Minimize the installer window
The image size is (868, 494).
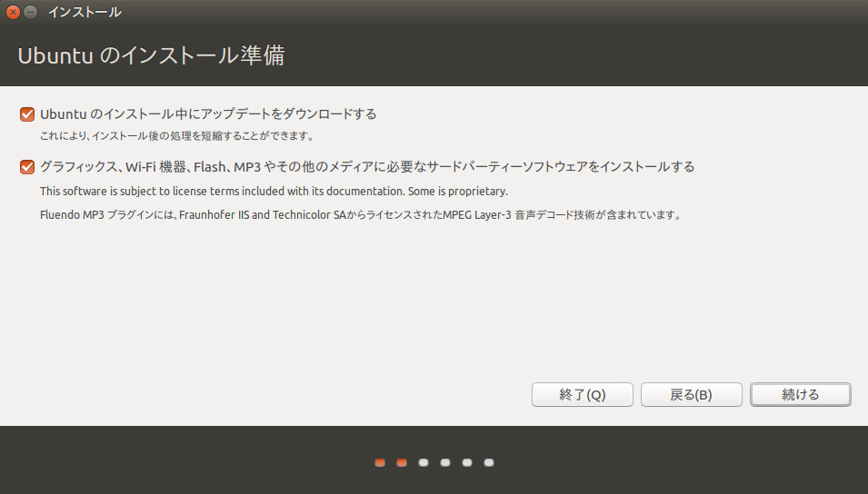tap(31, 12)
